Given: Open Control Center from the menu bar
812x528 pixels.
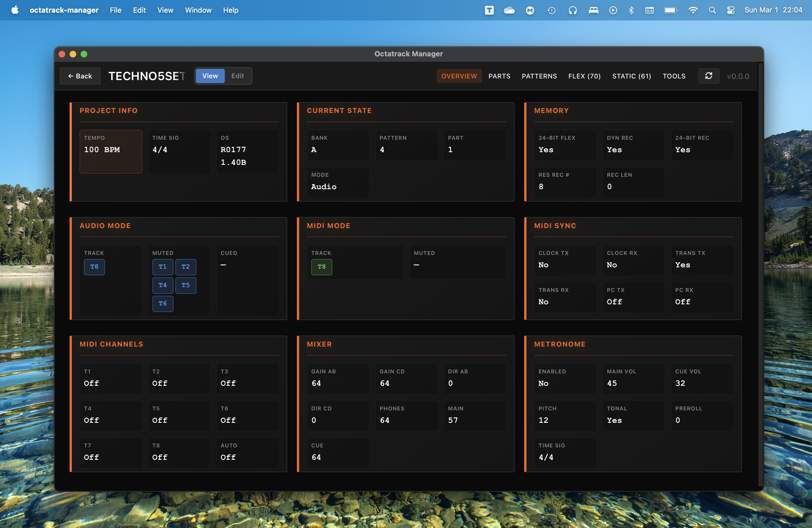Looking at the screenshot, I should point(731,10).
